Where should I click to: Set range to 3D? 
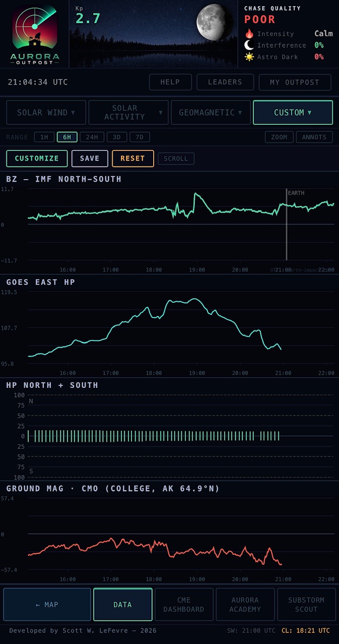pos(116,137)
